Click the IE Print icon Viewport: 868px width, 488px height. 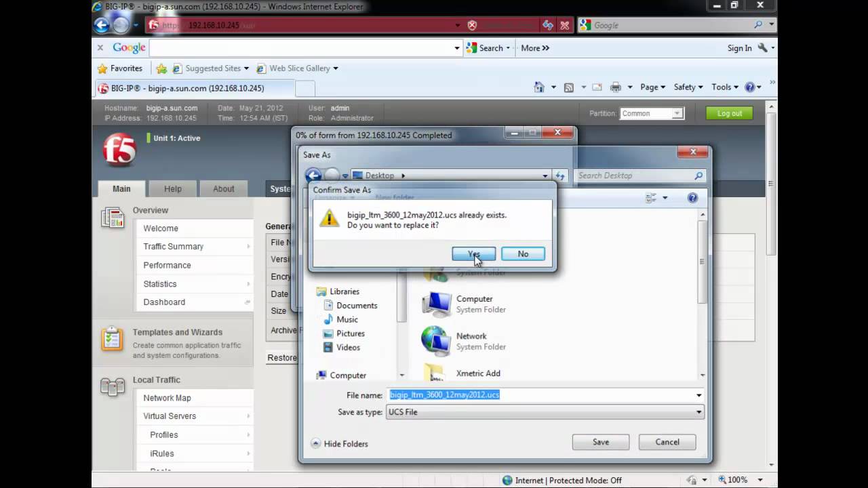pyautogui.click(x=615, y=87)
